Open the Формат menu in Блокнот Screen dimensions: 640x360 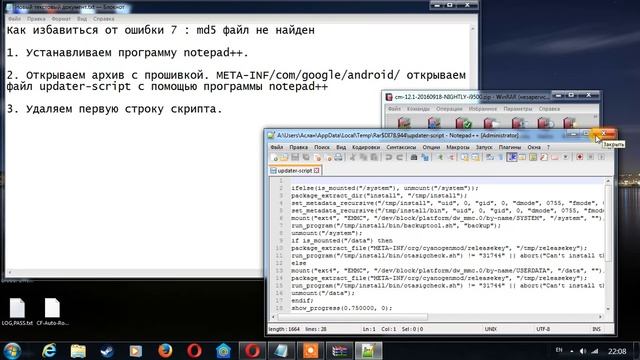(61, 19)
